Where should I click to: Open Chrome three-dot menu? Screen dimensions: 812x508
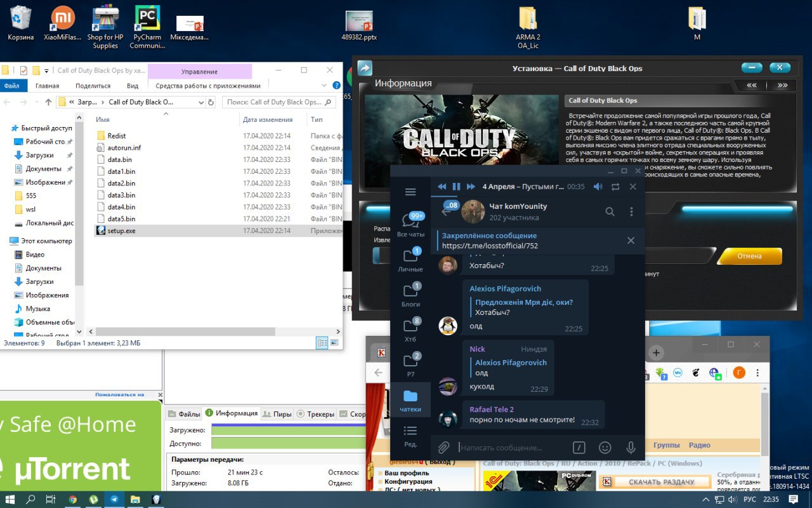pos(757,373)
